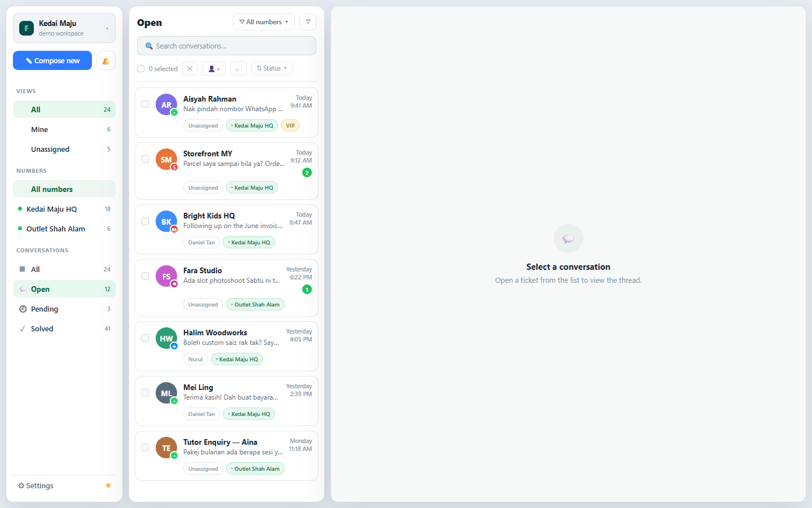Select Kedai Maju HQ number in sidebar

64,209
